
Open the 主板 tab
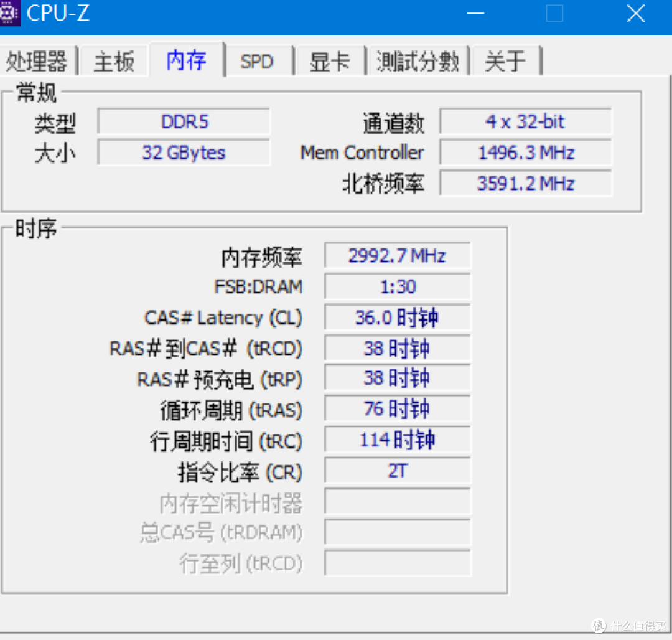[x=114, y=61]
